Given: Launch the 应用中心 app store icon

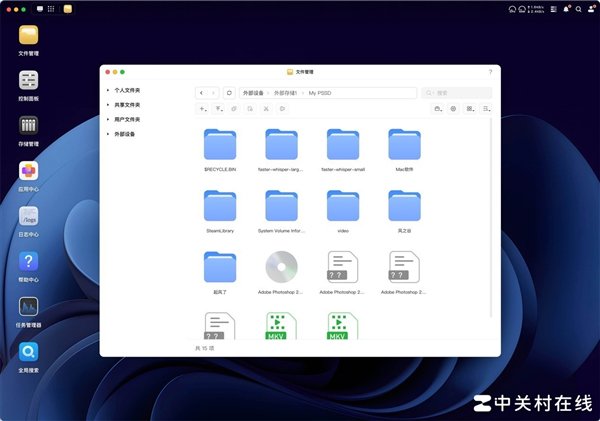Looking at the screenshot, I should pyautogui.click(x=28, y=171).
